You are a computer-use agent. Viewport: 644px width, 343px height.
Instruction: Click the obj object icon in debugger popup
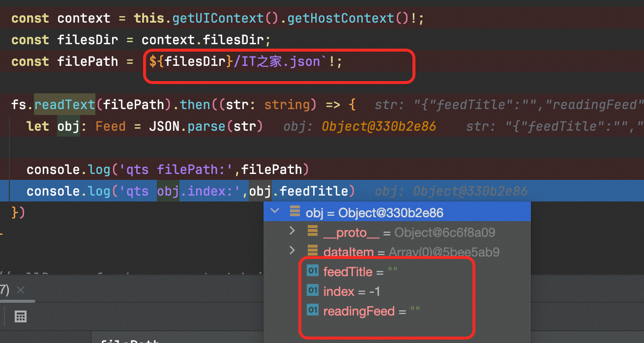[295, 212]
